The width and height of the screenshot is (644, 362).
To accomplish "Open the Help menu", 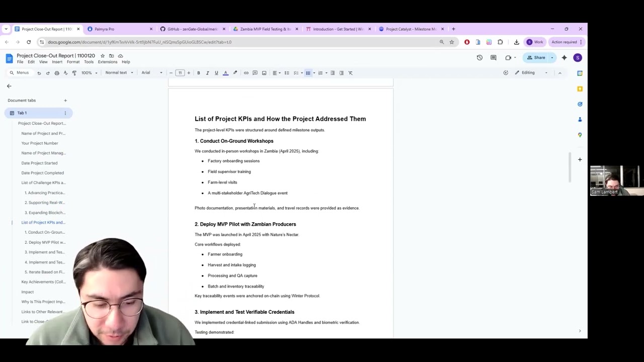I will 126,62.
